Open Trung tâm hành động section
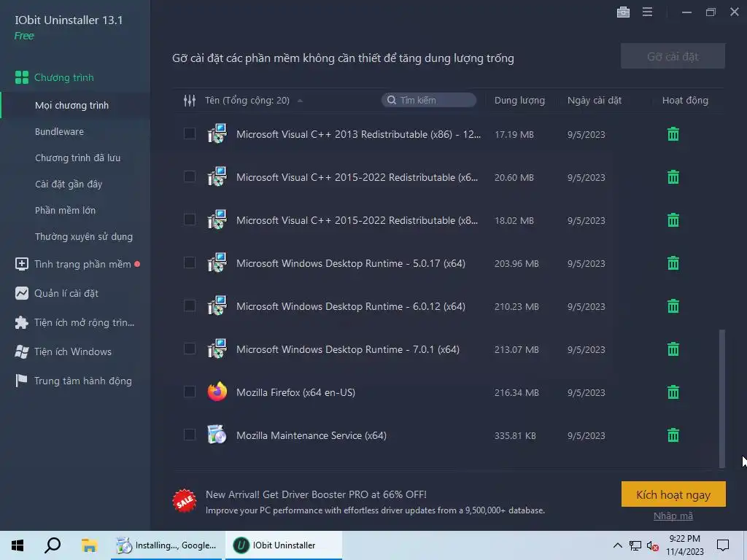The image size is (747, 560). tap(75, 381)
